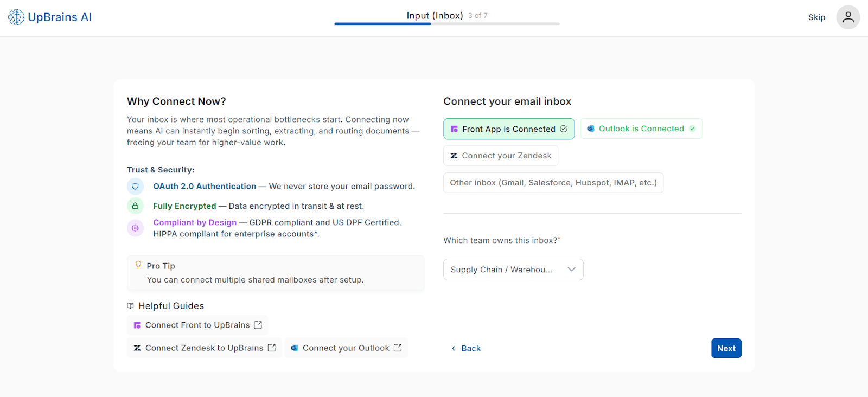The height and width of the screenshot is (397, 868).
Task: Choose Other inbox (Gmail, Salesforce, Hubspot, IMAP)
Action: [553, 183]
